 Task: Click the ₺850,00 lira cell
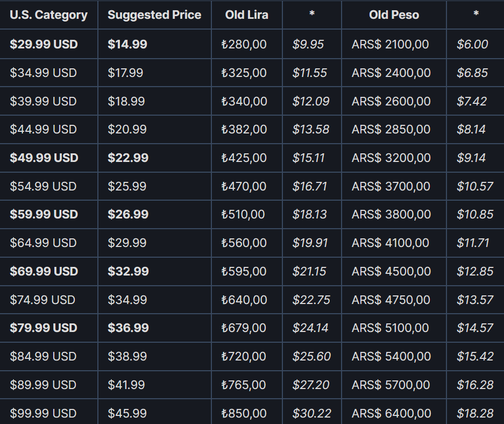click(x=244, y=413)
